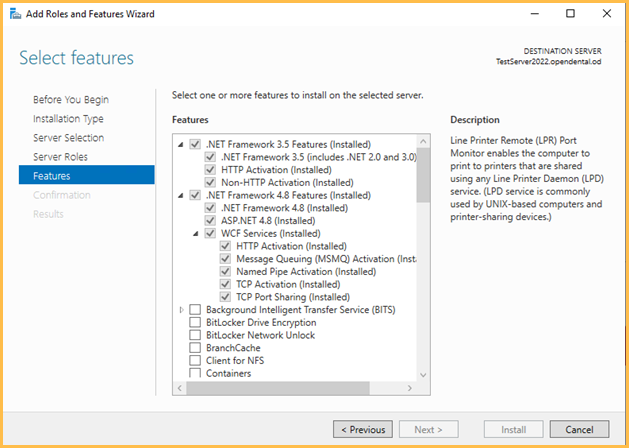
Task: Check the BitLocker Drive Encryption checkbox
Action: (195, 323)
